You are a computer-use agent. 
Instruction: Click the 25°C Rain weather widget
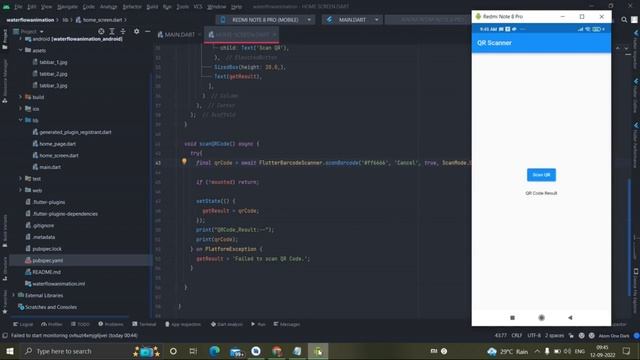coord(508,351)
